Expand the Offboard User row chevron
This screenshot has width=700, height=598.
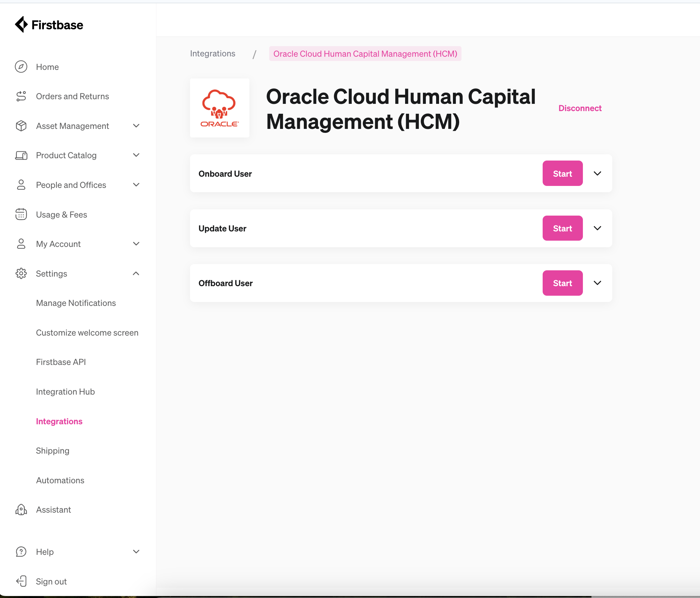click(597, 283)
